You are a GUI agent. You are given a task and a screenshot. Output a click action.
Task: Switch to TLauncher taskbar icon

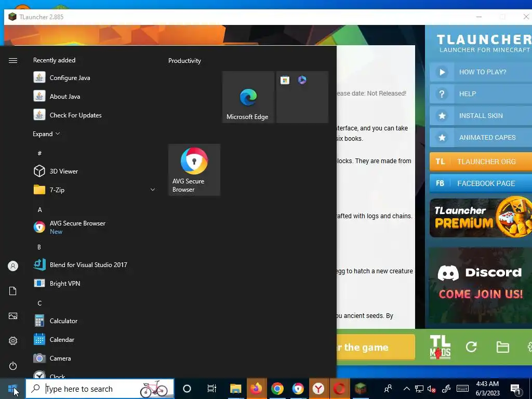[x=361, y=389]
